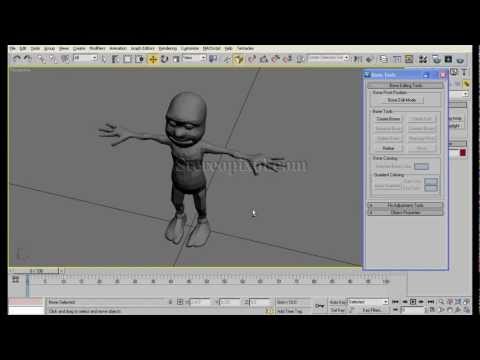Click the red object color swatch
Viewport: 480px width, 360px height.
point(463,153)
